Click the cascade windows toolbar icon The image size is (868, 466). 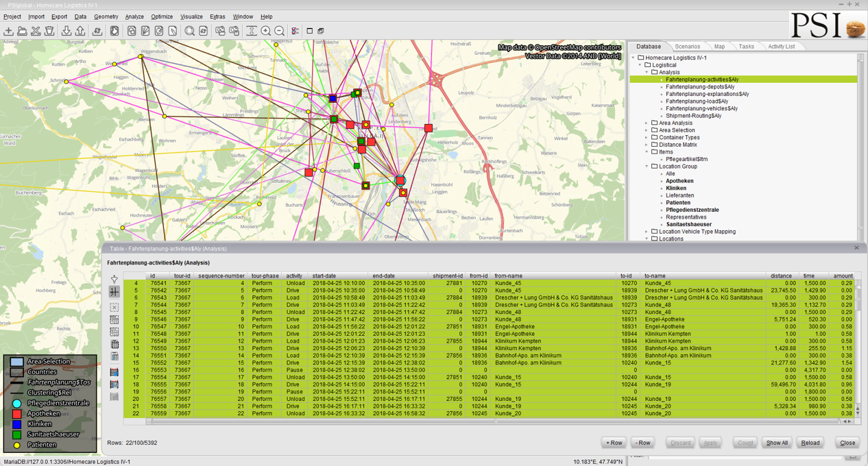click(320, 31)
